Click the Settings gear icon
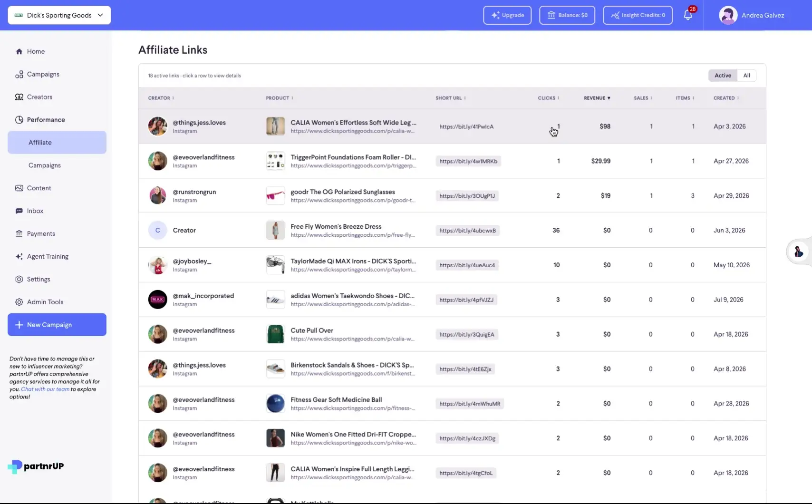The image size is (812, 504). click(19, 280)
